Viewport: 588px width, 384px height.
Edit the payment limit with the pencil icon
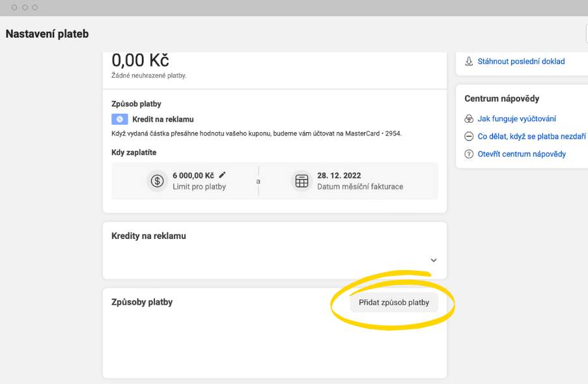(x=223, y=174)
